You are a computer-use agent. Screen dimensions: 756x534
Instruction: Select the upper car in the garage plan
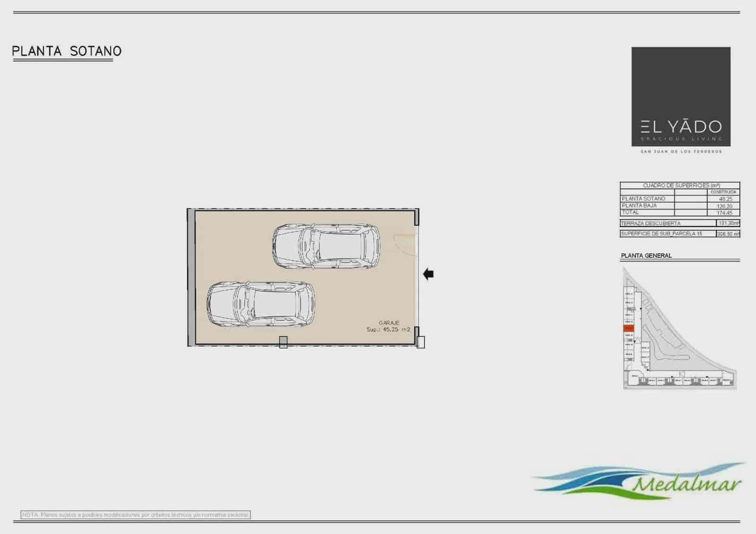(326, 246)
